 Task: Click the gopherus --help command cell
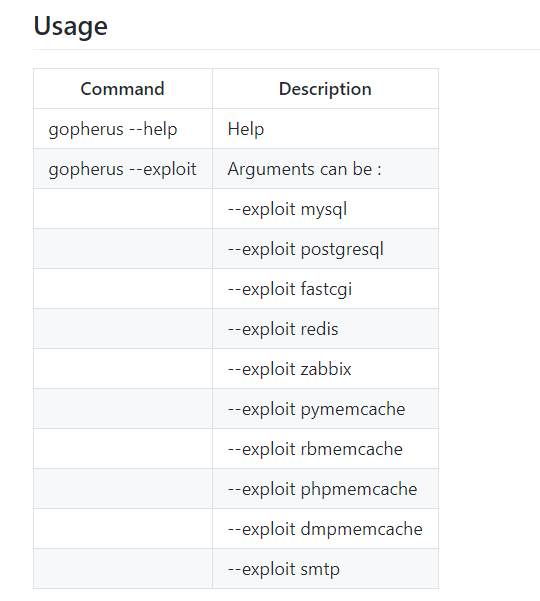(x=123, y=129)
